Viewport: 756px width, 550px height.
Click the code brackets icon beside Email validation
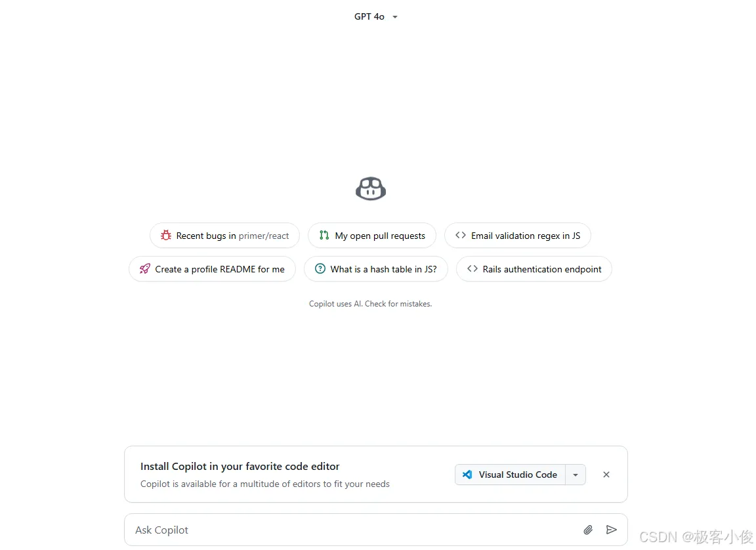coord(461,235)
